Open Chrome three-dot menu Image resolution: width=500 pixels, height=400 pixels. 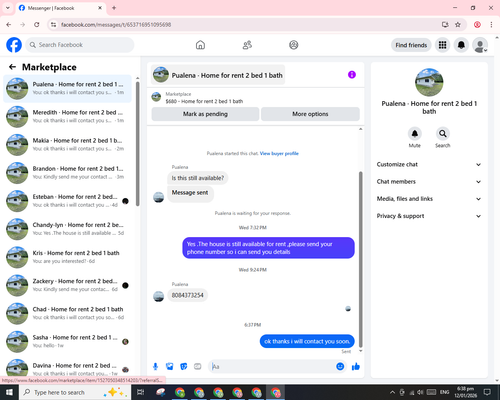click(491, 25)
